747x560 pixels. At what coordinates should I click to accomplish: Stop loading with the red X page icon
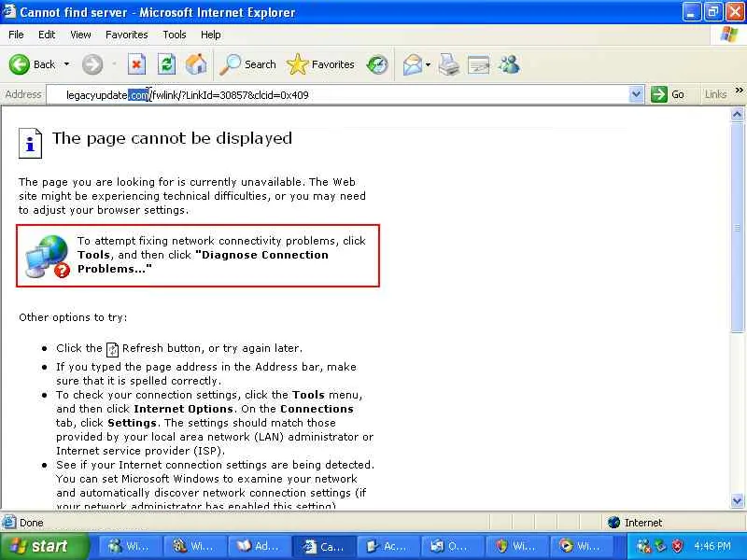(x=136, y=64)
